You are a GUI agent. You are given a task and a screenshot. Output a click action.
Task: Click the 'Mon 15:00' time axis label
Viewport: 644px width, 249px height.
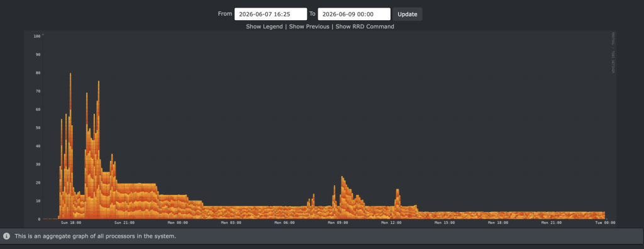[x=445, y=223]
